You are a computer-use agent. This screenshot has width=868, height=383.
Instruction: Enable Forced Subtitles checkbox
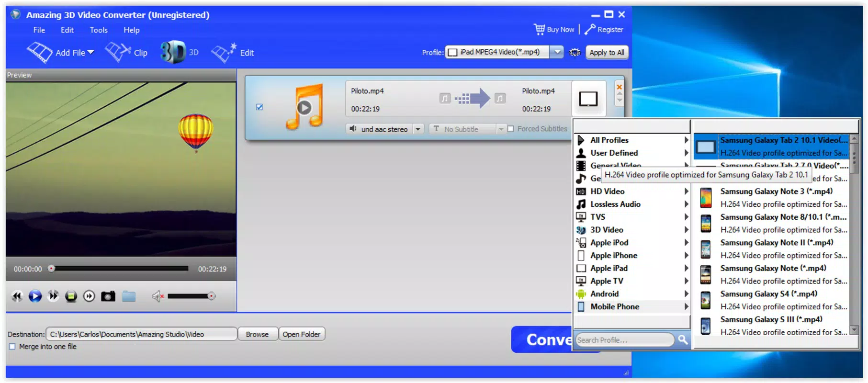[x=511, y=129]
